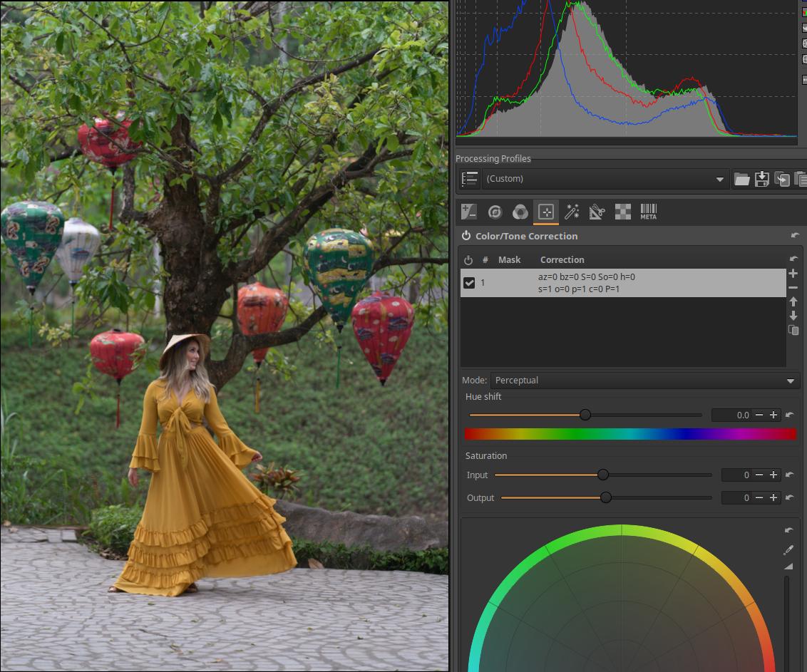This screenshot has width=807, height=672.
Task: Switch to the Transform tab with scissors icon
Action: coord(597,212)
